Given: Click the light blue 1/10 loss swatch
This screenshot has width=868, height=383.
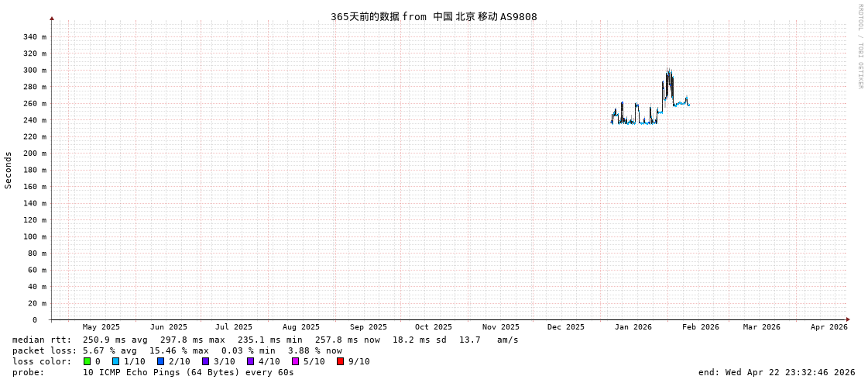Looking at the screenshot, I should coord(115,361).
